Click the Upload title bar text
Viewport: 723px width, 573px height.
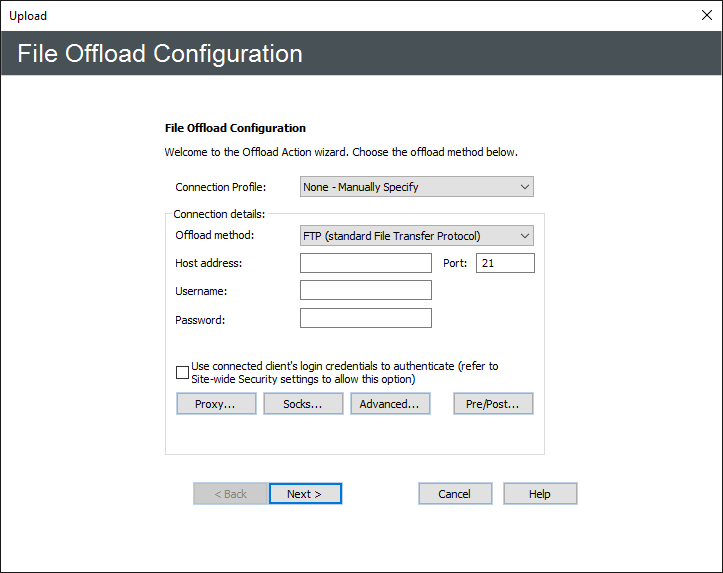[28, 16]
